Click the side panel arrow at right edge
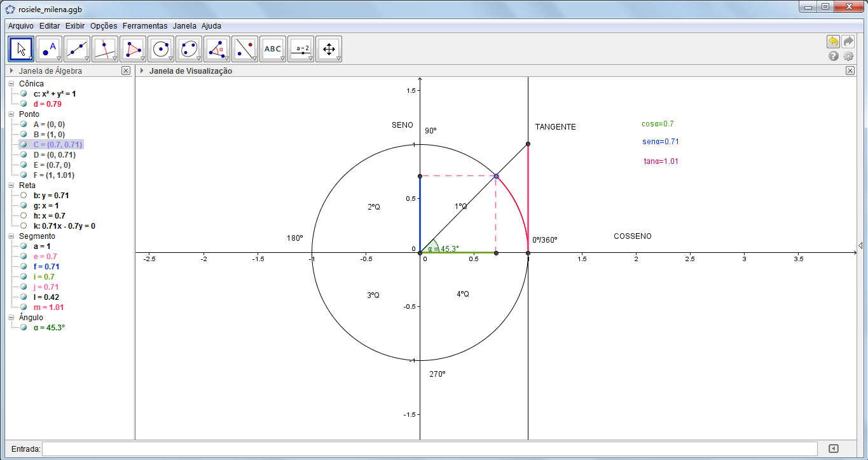Screen dimensions: 868x460 pos(860,245)
